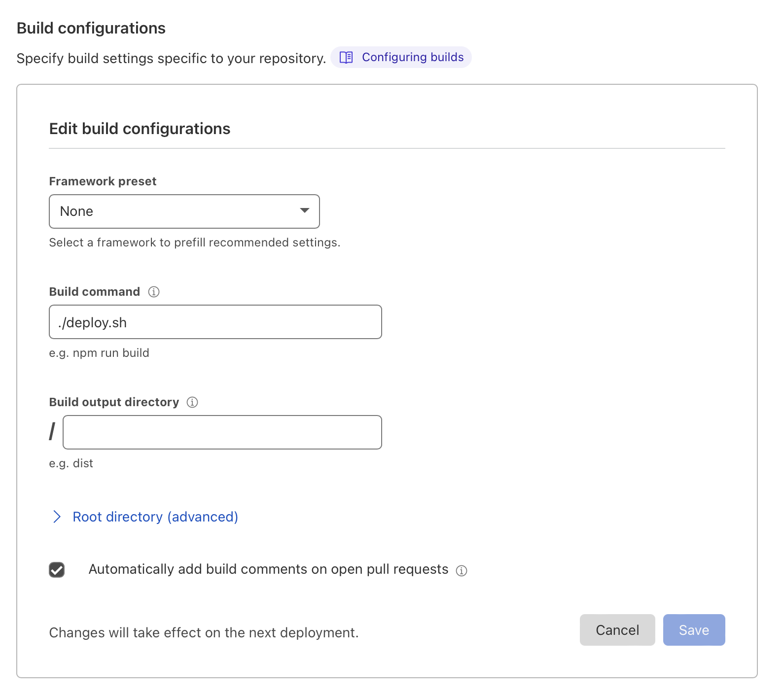Click the 'Automatically add build comments' label text
The image size is (784, 694).
point(268,569)
